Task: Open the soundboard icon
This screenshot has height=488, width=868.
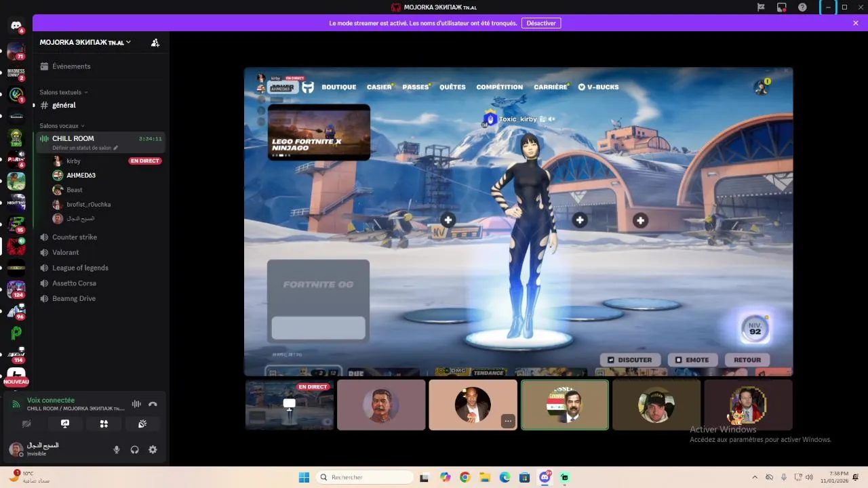Action: pyautogui.click(x=142, y=424)
